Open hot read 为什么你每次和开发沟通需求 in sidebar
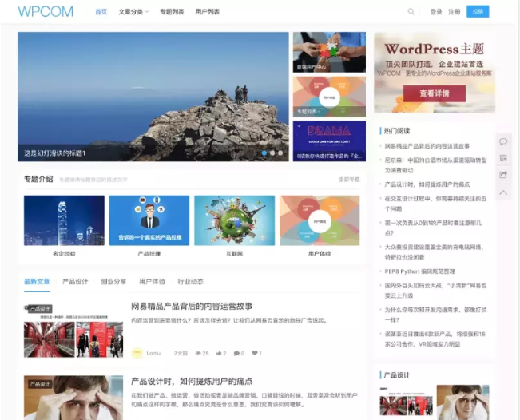This screenshot has width=520, height=420. tap(435, 315)
